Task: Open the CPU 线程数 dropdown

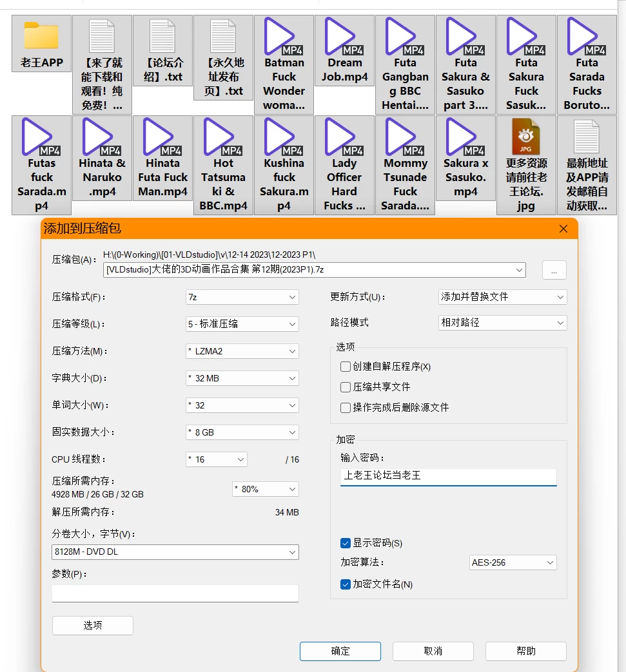Action: click(x=217, y=459)
